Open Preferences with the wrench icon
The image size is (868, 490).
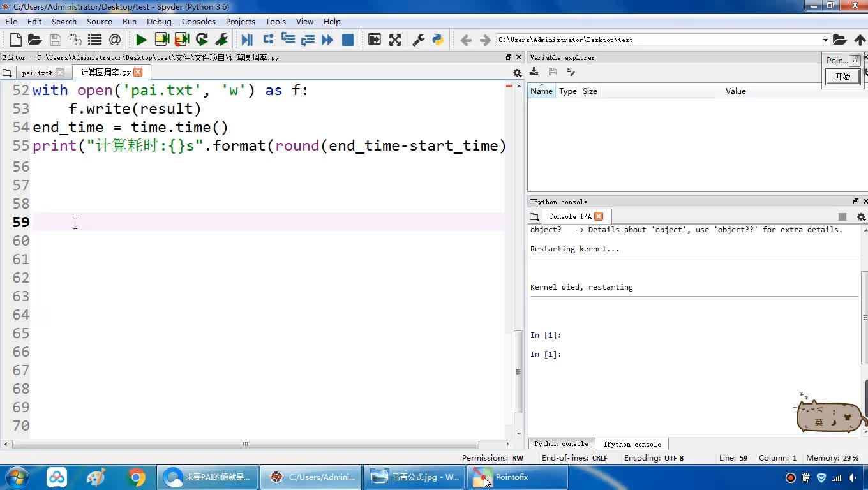click(419, 40)
